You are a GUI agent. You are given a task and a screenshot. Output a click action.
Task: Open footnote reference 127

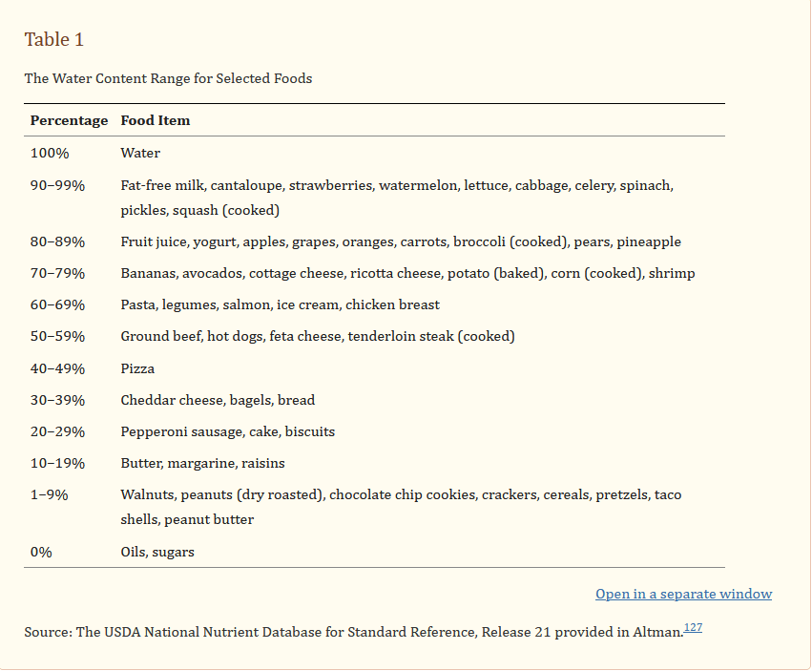[x=693, y=628]
